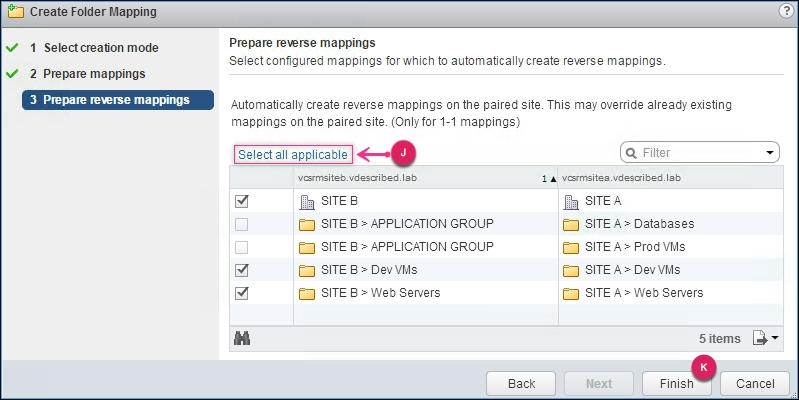Click the 5 items count label

point(720,339)
